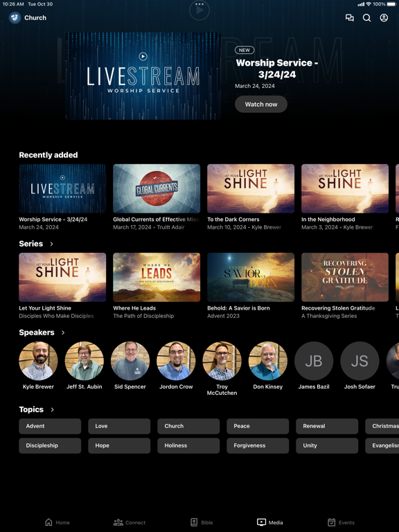Tap the Home tab icon
The width and height of the screenshot is (399, 532).
coord(49,522)
